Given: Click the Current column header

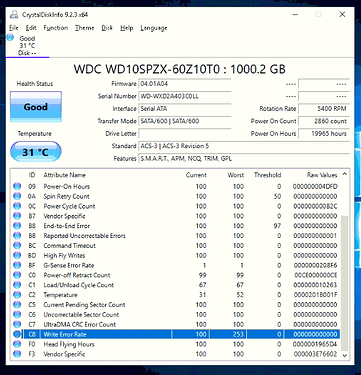Looking at the screenshot, I should pos(196,175).
